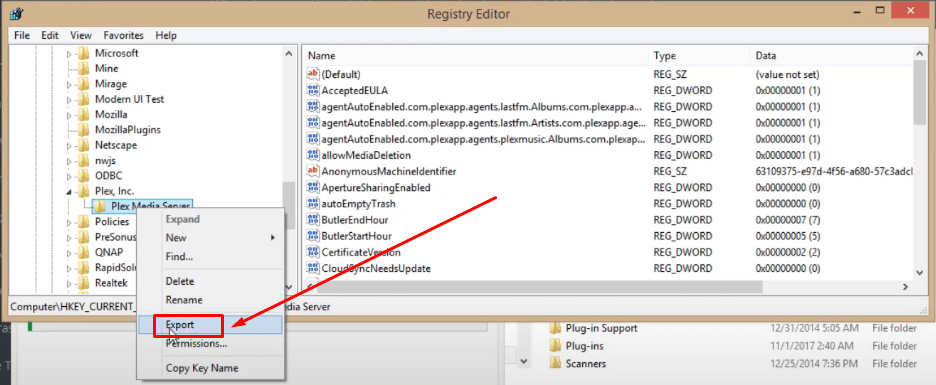Screen dimensions: 936x385
Task: Click the AnonymousMachineIdentifier string icon
Action: 313,171
